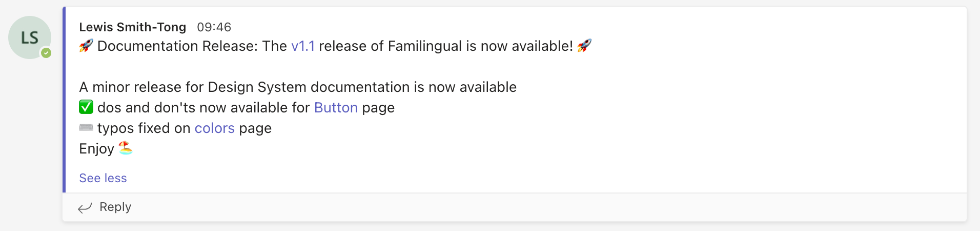Click the empty reply bar area
The width and height of the screenshot is (980, 231).
pyautogui.click(x=548, y=207)
